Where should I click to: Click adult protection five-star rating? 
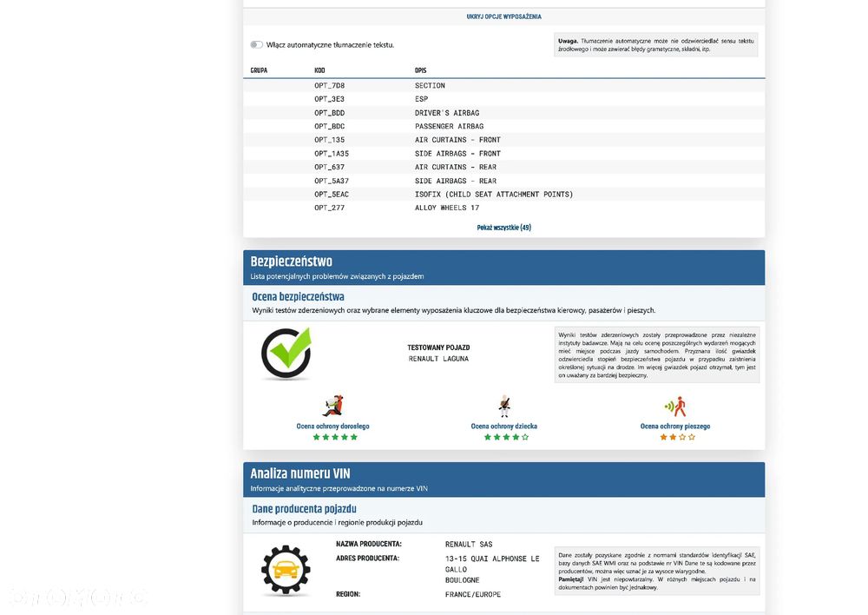click(x=335, y=437)
